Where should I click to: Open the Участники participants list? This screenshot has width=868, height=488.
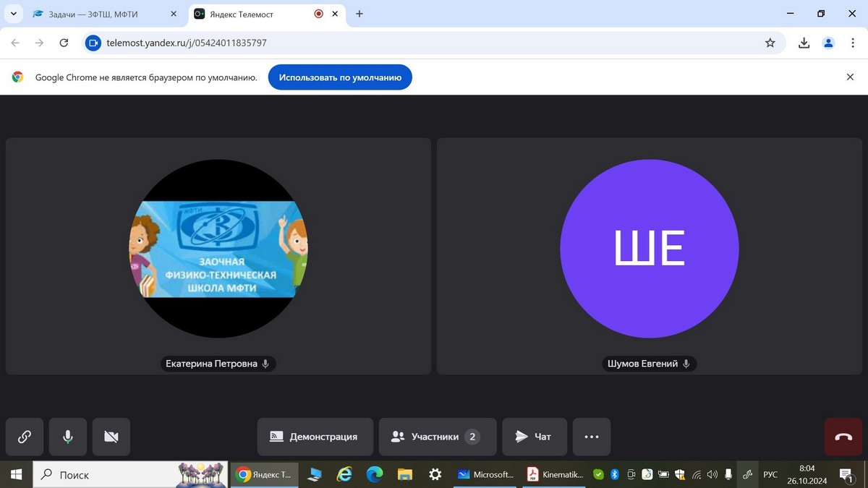pos(438,437)
